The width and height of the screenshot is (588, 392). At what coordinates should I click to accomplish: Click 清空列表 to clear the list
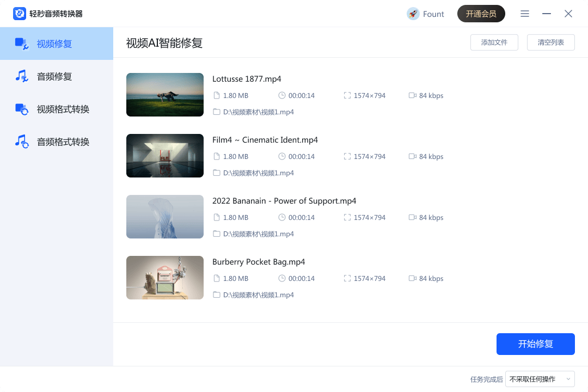550,42
